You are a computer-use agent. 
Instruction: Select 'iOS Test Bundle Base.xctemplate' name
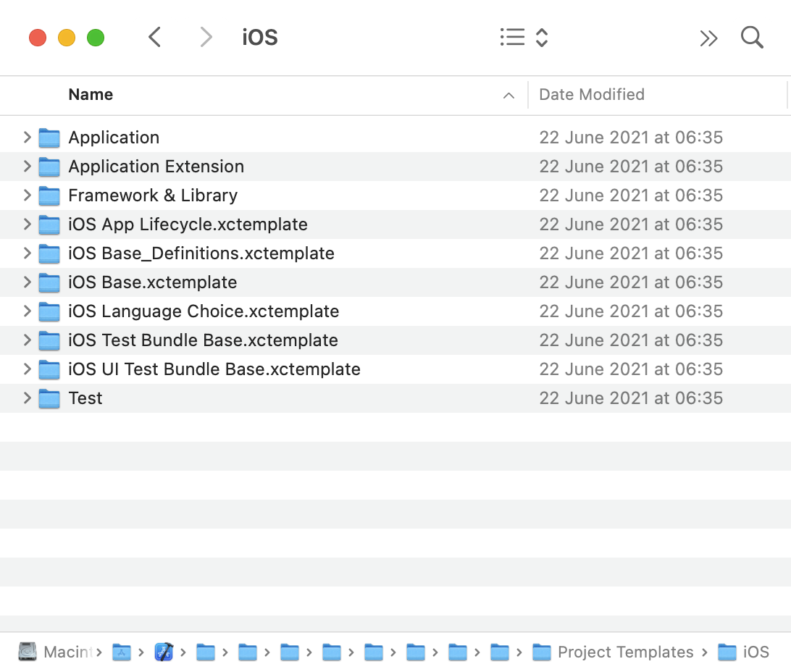[203, 340]
